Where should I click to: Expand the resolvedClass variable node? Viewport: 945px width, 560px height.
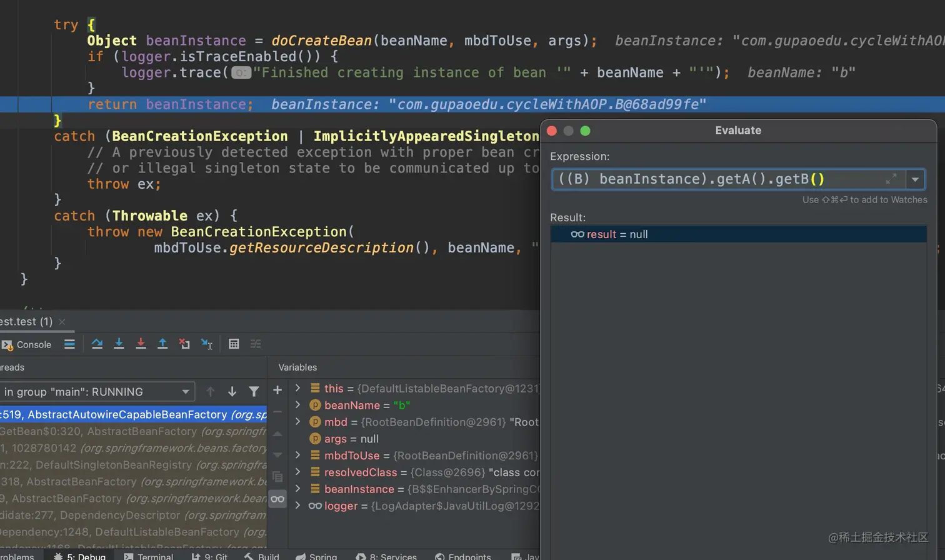tap(297, 472)
